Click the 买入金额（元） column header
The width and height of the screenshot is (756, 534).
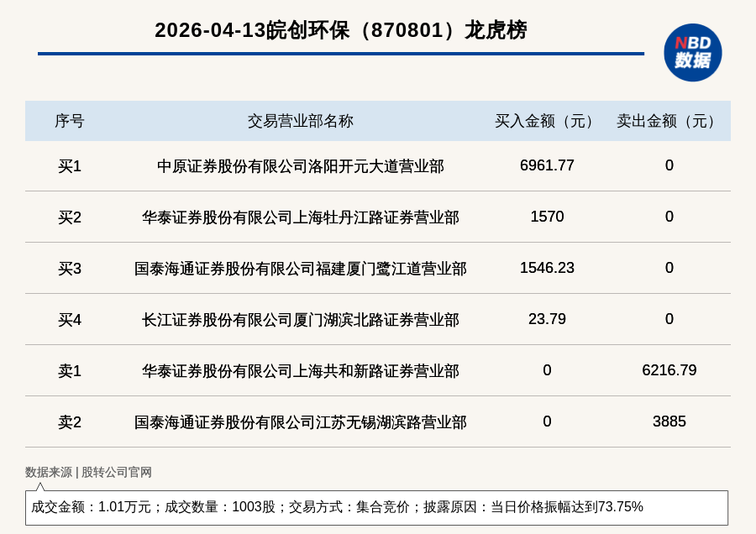point(547,121)
